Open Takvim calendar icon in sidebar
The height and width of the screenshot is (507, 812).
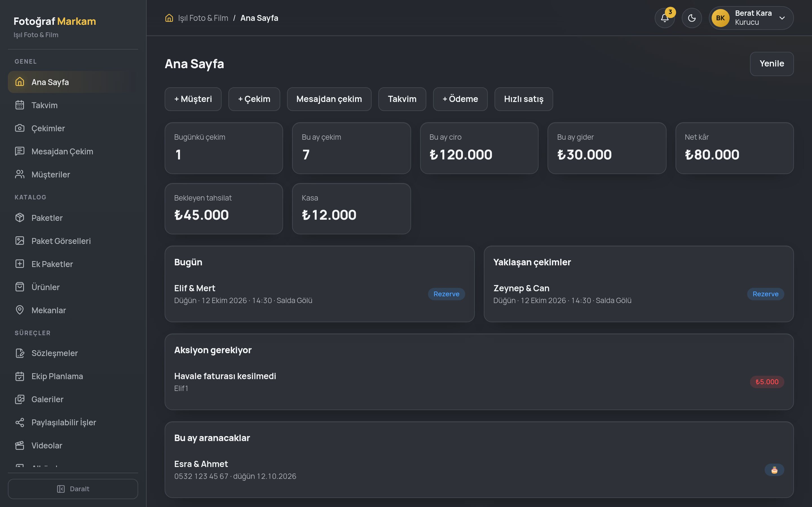pyautogui.click(x=20, y=105)
